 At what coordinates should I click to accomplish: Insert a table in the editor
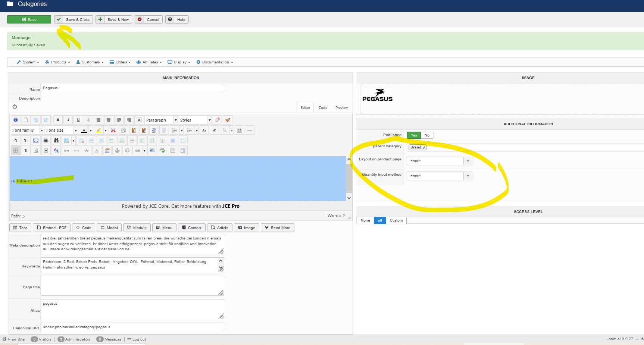66,140
